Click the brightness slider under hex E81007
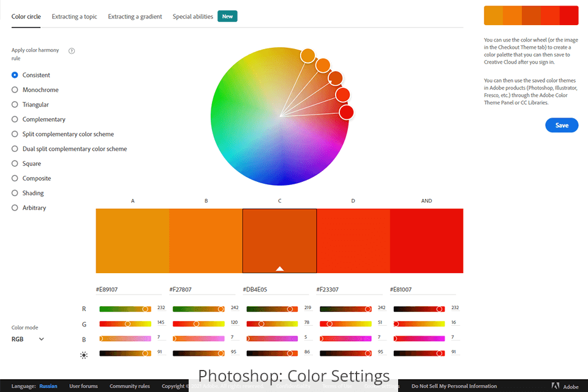The width and height of the screenshot is (588, 392). click(x=419, y=353)
